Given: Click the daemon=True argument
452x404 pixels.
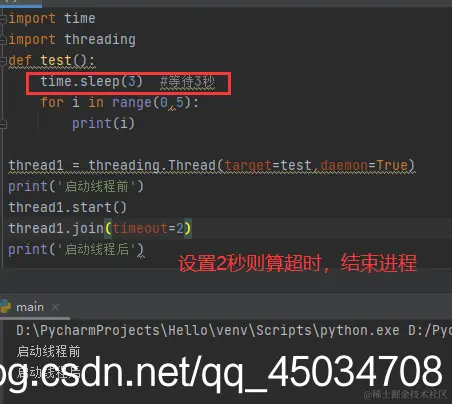Looking at the screenshot, I should [x=364, y=165].
